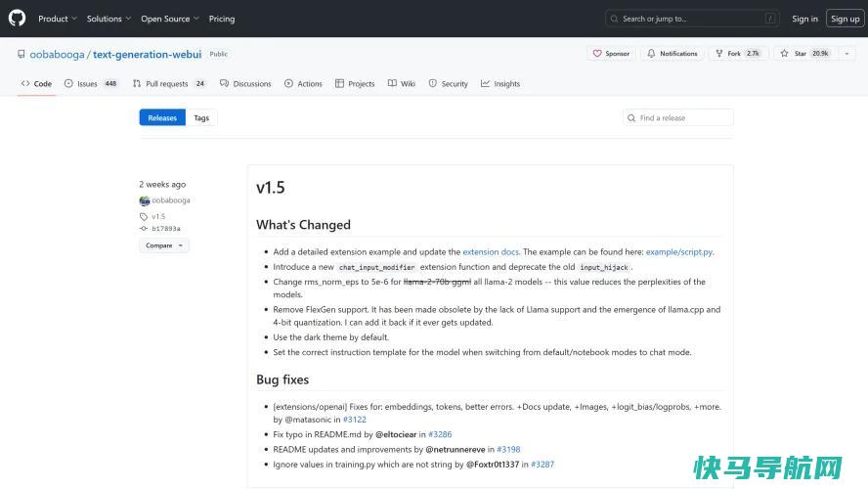Click the Sign up button

pyautogui.click(x=845, y=19)
